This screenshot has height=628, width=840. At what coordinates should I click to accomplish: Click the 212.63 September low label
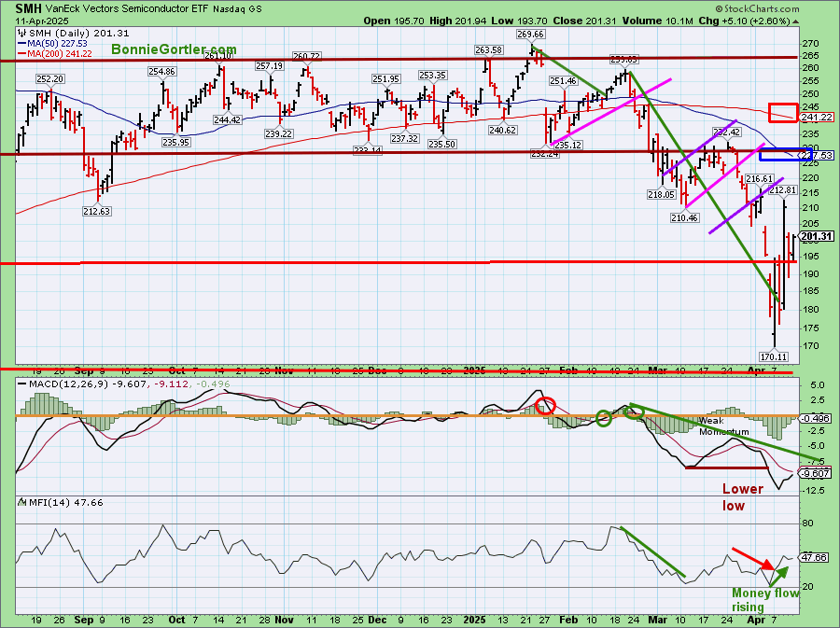click(x=96, y=211)
